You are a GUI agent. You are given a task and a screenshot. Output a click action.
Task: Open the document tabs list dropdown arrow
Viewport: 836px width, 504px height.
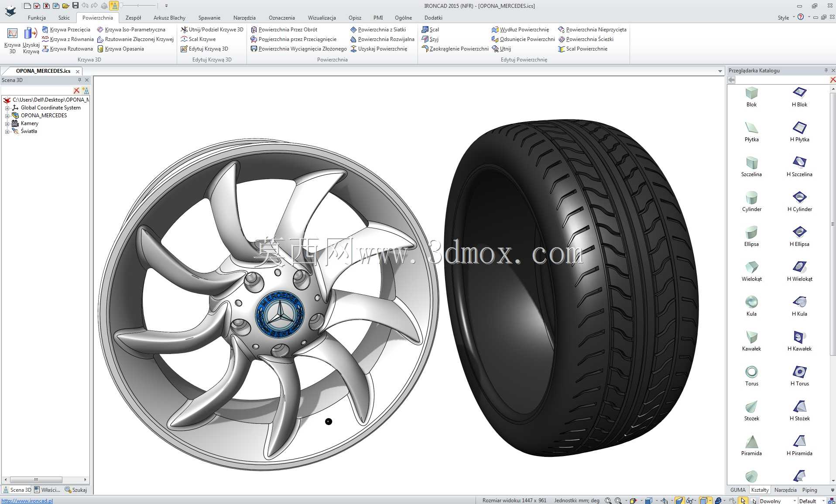720,71
